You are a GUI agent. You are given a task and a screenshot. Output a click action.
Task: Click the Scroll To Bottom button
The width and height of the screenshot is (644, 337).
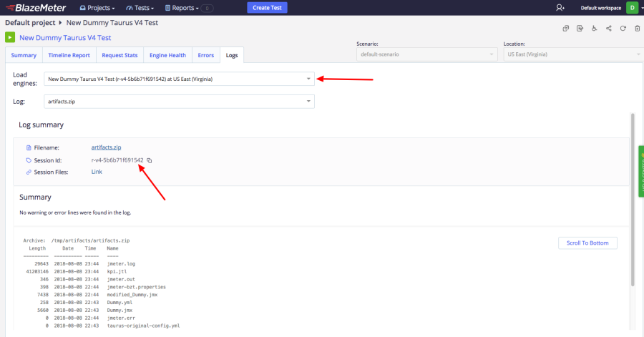coord(587,243)
